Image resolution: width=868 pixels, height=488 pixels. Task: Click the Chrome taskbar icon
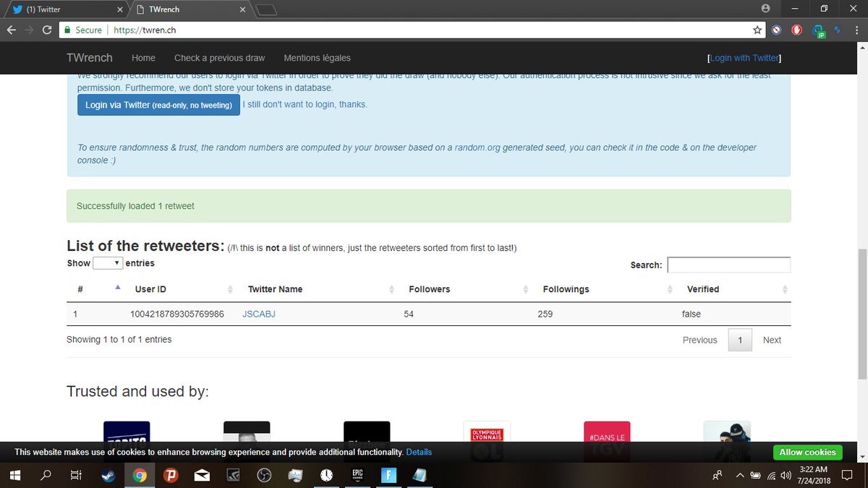tap(140, 475)
